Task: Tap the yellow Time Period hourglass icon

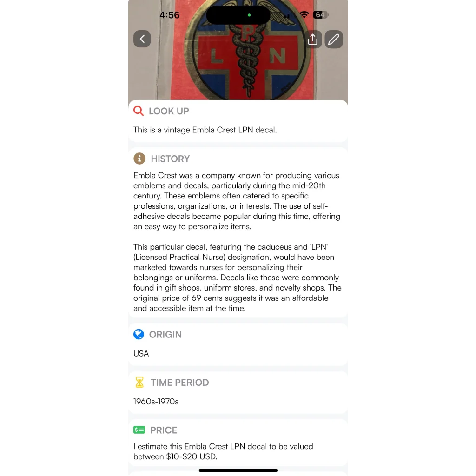Action: coord(139,382)
